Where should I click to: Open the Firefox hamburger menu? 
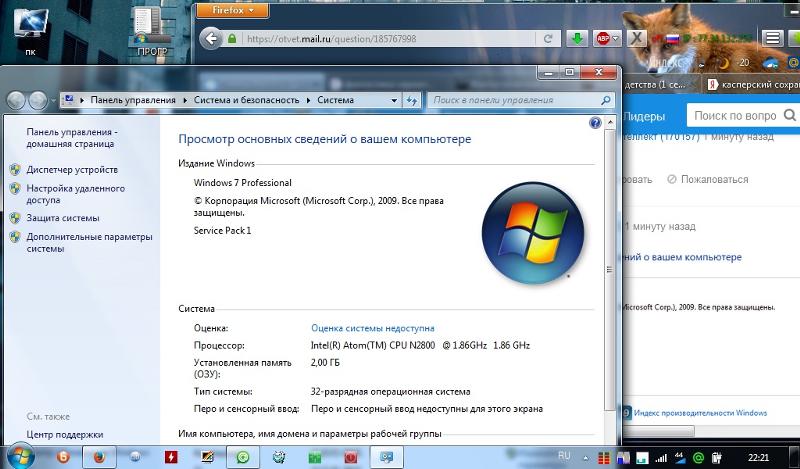tap(773, 38)
